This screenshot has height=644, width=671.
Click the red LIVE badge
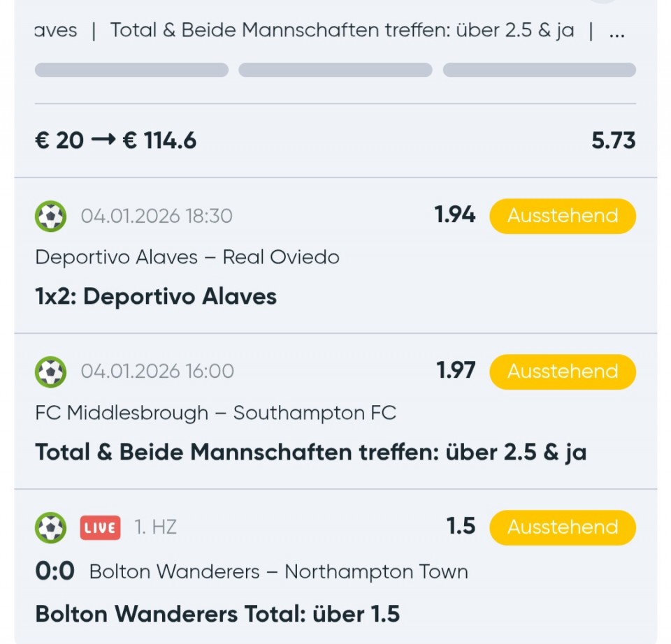click(100, 527)
